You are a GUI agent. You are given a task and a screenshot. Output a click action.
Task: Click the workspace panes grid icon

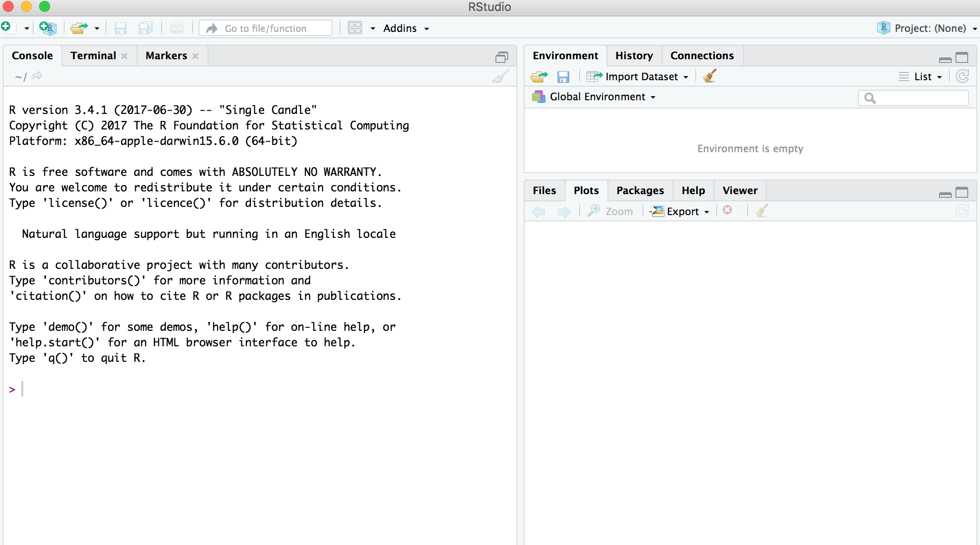tap(355, 28)
